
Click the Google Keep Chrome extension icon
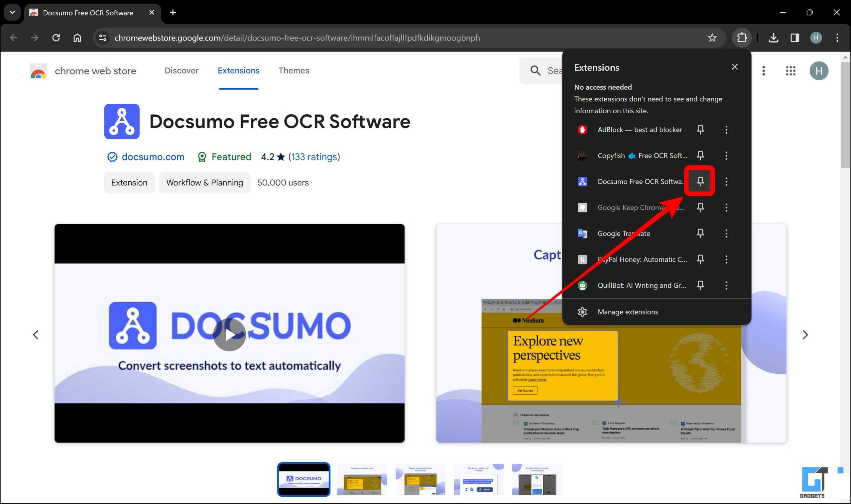581,207
